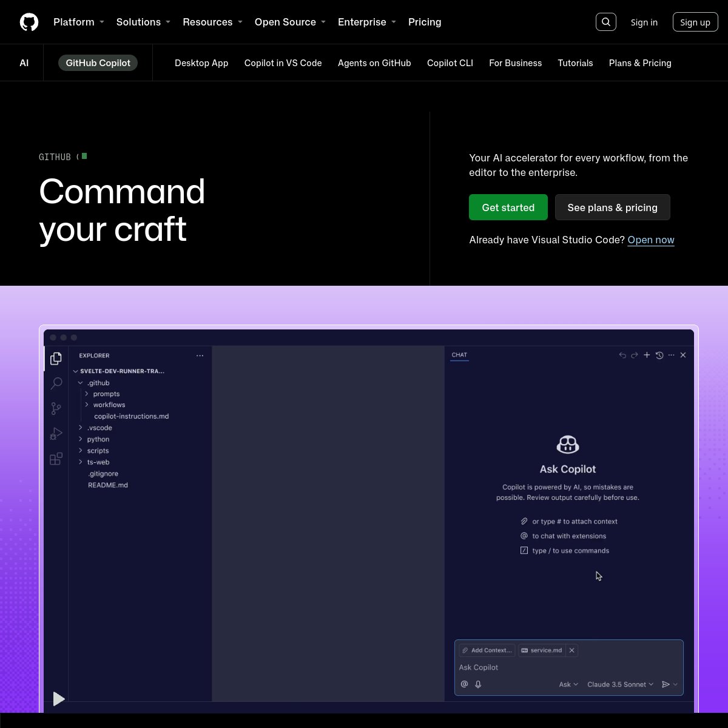
Task: Click the green Get started button
Action: 508,207
